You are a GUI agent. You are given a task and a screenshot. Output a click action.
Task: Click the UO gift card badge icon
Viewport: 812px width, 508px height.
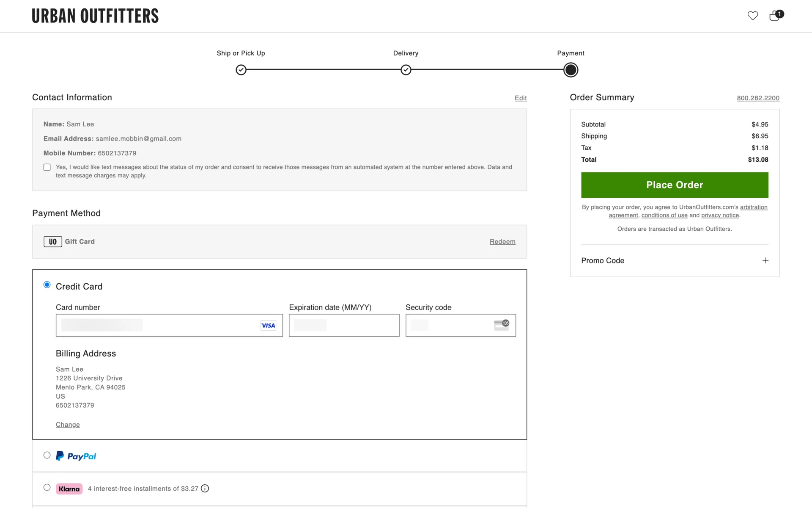tap(53, 242)
